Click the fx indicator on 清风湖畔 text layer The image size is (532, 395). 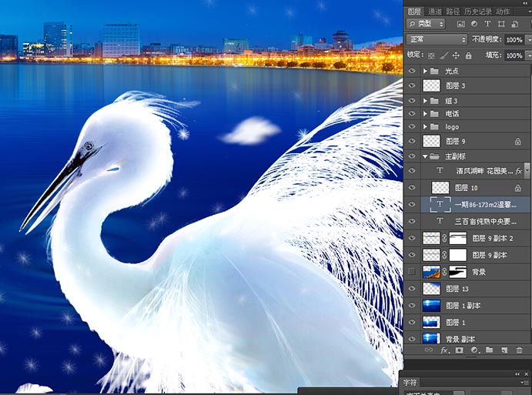519,172
